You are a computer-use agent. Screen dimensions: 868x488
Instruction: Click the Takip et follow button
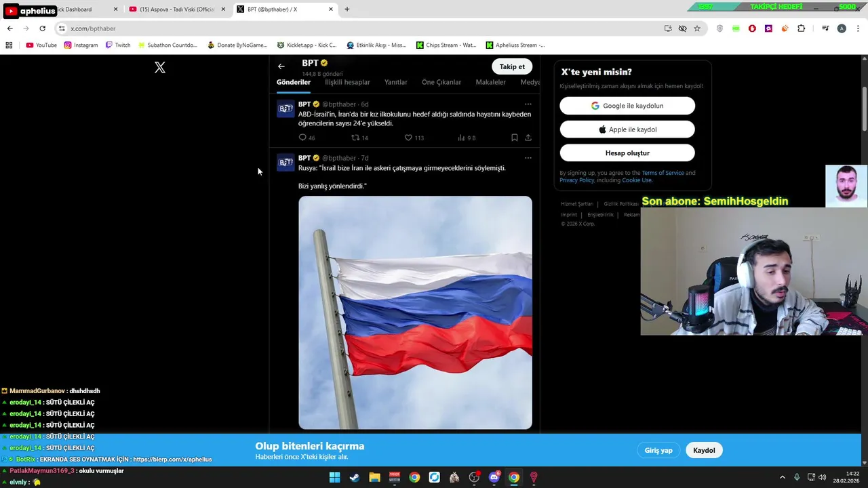pos(512,66)
